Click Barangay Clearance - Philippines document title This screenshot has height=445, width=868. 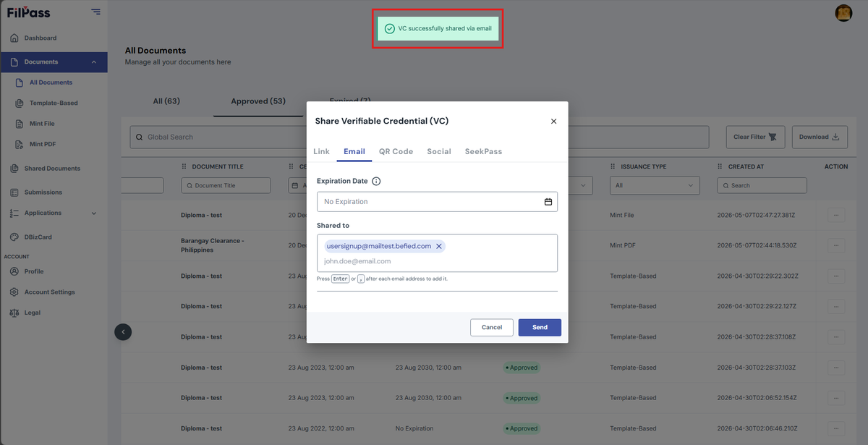click(x=213, y=245)
